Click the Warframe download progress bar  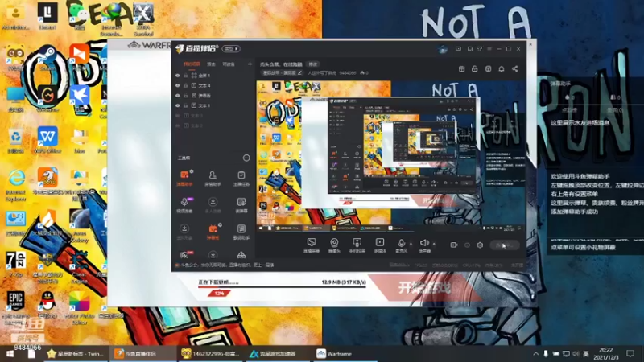[283, 287]
